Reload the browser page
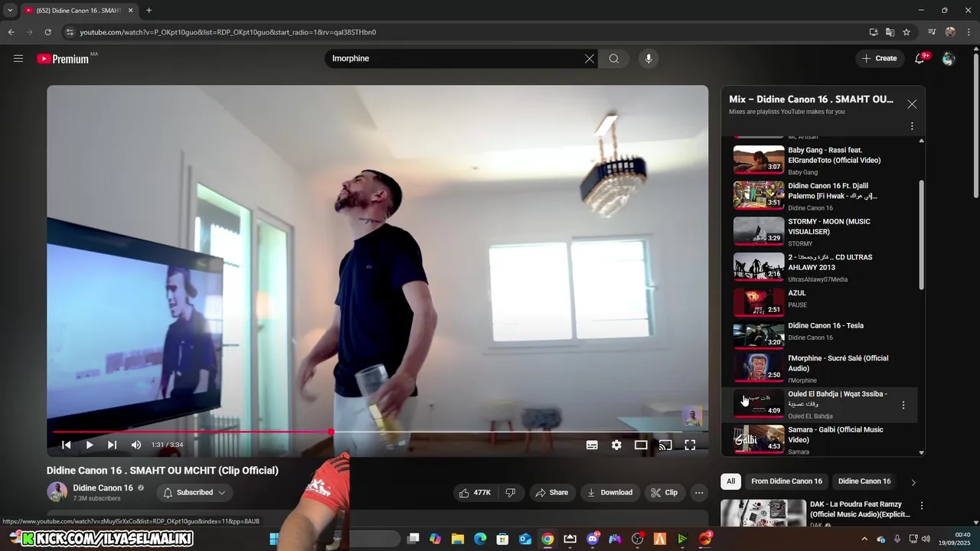 (x=47, y=32)
